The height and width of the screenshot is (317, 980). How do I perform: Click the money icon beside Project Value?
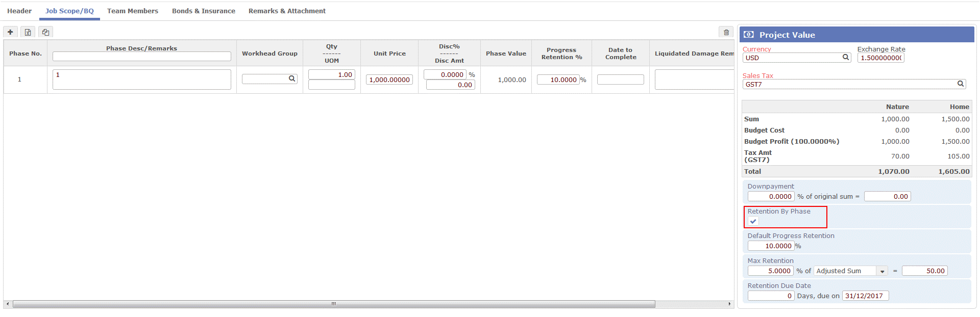tap(749, 35)
